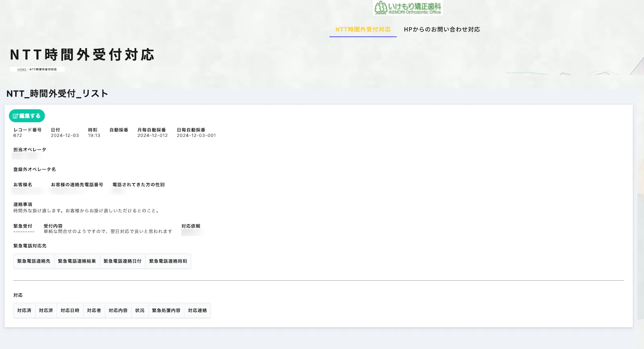Click the 対応日時 column header
Viewport: 644px width, 349px height.
70,311
